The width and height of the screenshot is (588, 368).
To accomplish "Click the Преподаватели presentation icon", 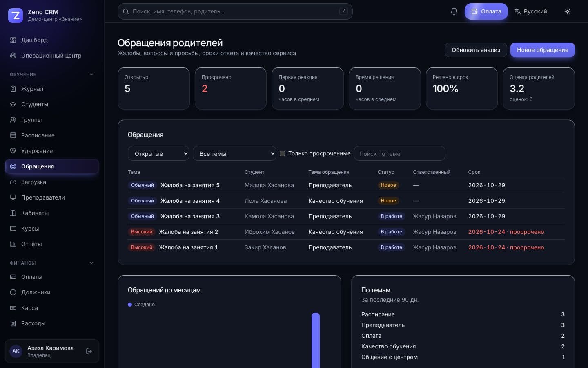I will pos(13,197).
